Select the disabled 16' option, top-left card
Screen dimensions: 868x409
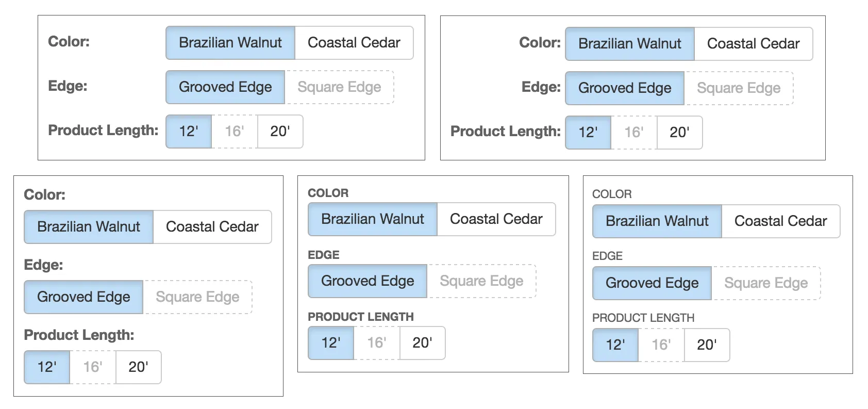coord(233,132)
